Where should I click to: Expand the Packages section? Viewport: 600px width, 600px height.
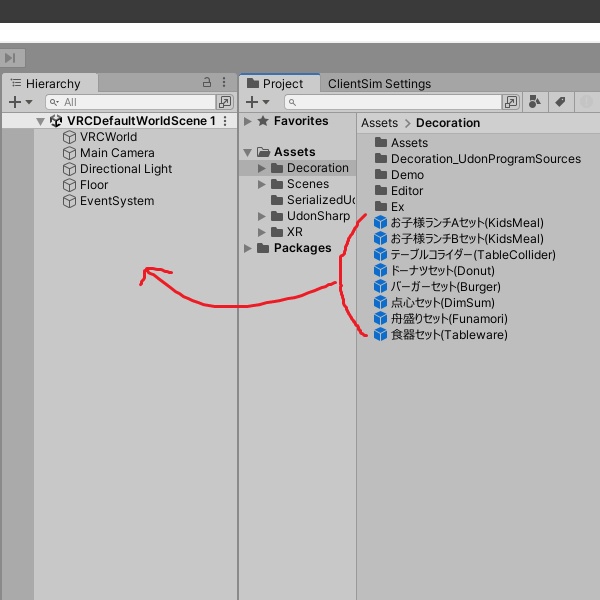pyautogui.click(x=248, y=248)
